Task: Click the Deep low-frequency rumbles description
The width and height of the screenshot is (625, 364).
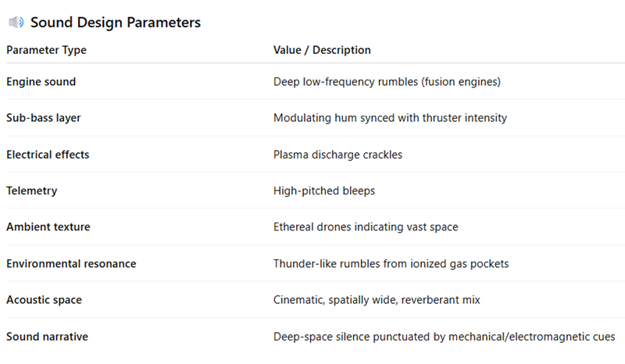Action: (387, 81)
